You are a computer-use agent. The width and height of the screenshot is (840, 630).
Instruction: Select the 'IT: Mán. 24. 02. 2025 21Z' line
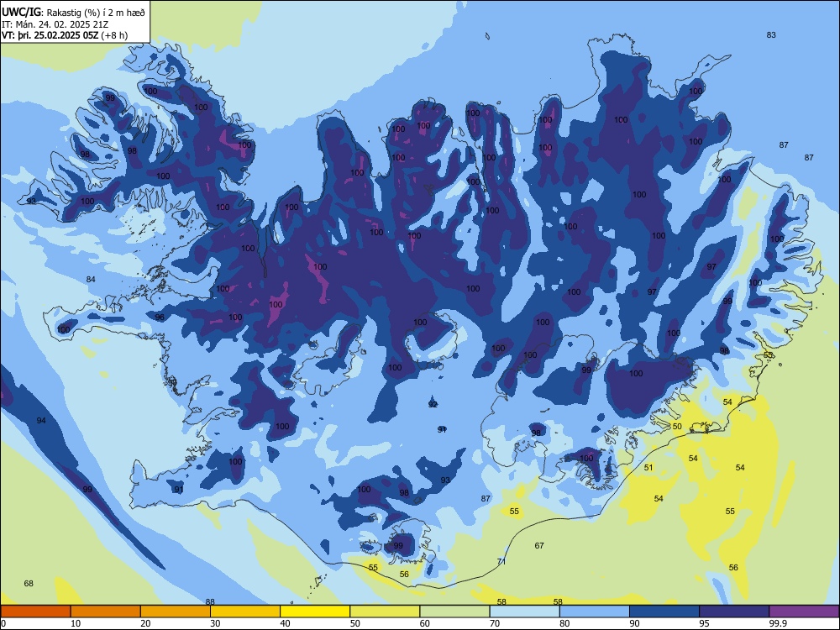tap(55, 24)
